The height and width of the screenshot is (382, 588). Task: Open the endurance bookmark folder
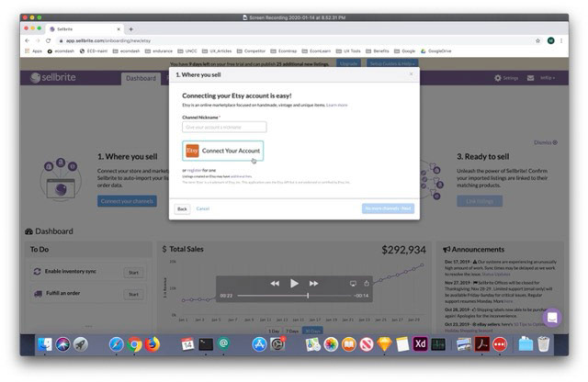pyautogui.click(x=159, y=51)
